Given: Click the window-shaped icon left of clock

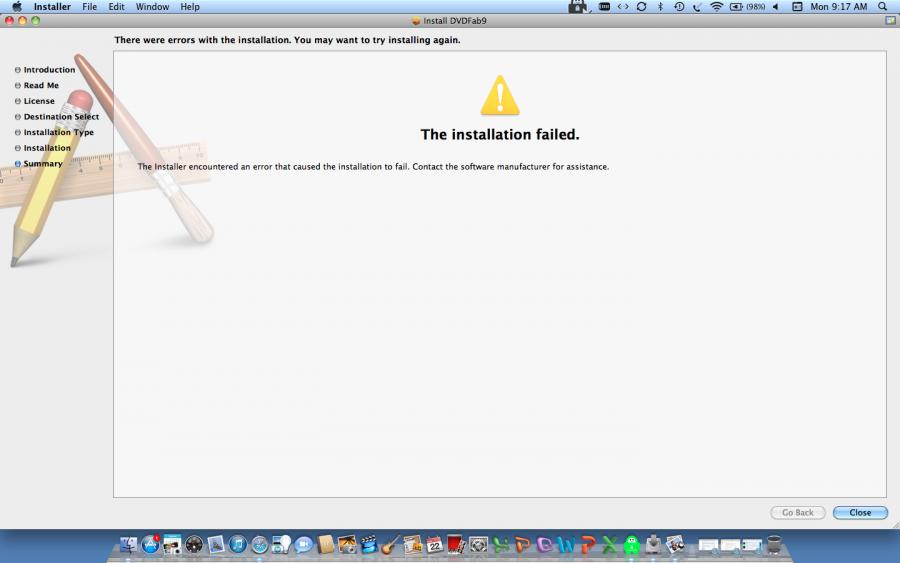Looking at the screenshot, I should pyautogui.click(x=797, y=6).
